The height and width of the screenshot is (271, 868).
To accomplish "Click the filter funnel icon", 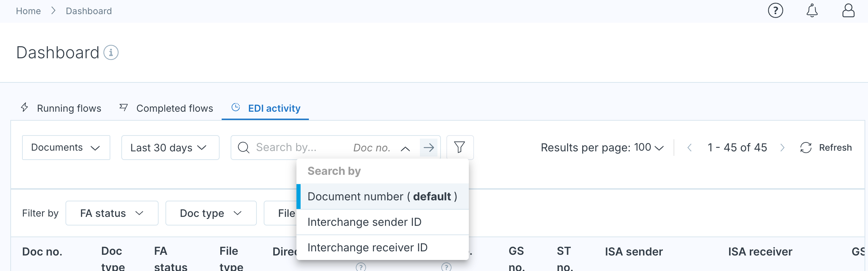I will 460,148.
